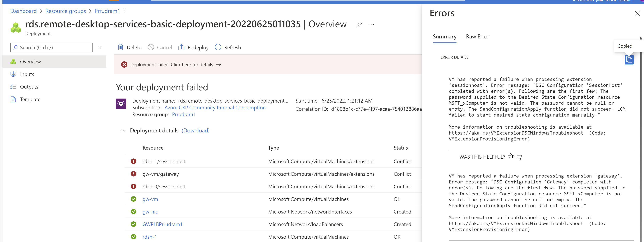Open the more options ellipsis menu

372,24
